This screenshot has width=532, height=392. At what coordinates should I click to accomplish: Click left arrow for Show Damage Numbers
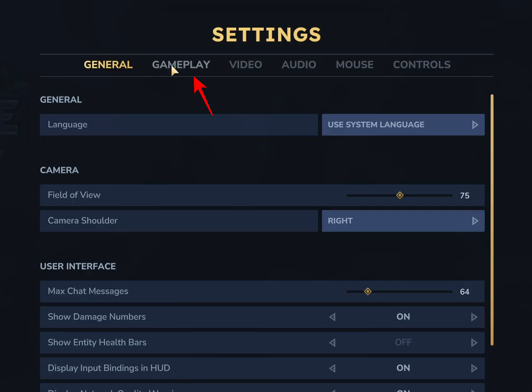332,317
